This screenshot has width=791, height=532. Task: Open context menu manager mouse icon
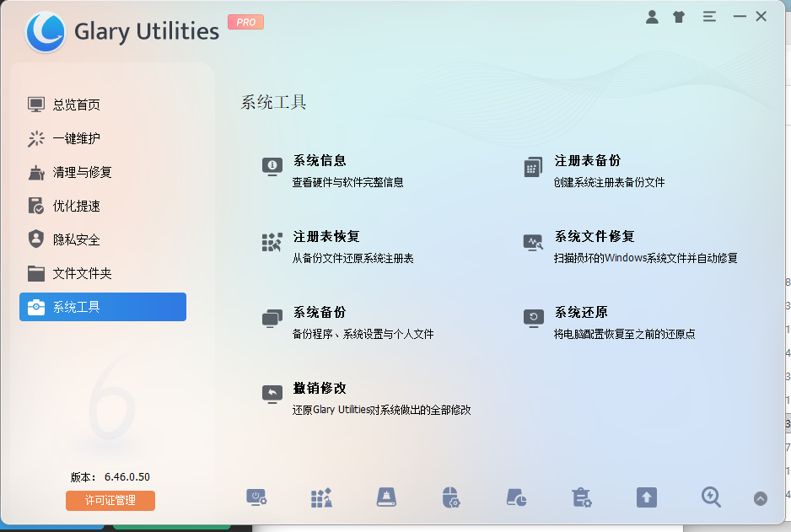pyautogui.click(x=451, y=497)
